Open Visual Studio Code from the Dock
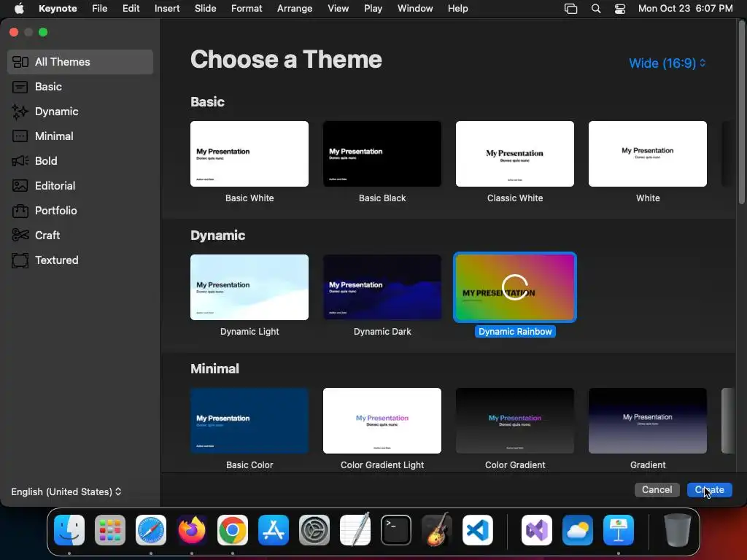The height and width of the screenshot is (560, 747). [477, 530]
